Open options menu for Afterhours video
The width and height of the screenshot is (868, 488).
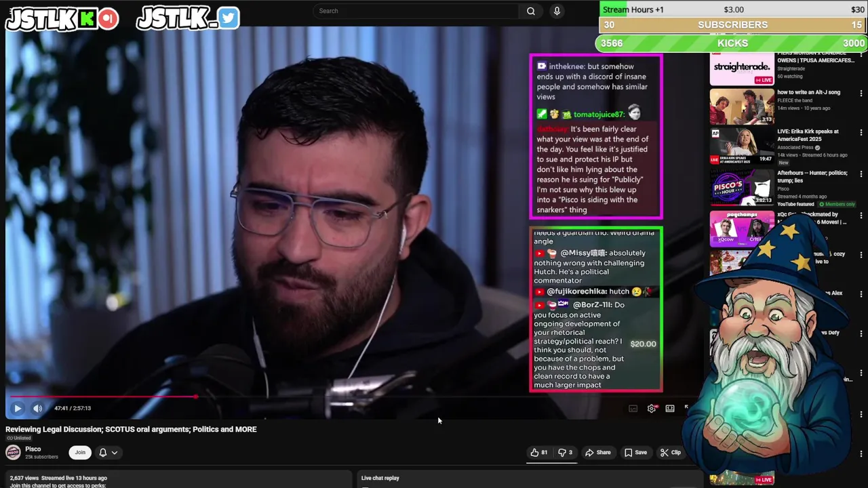861,174
